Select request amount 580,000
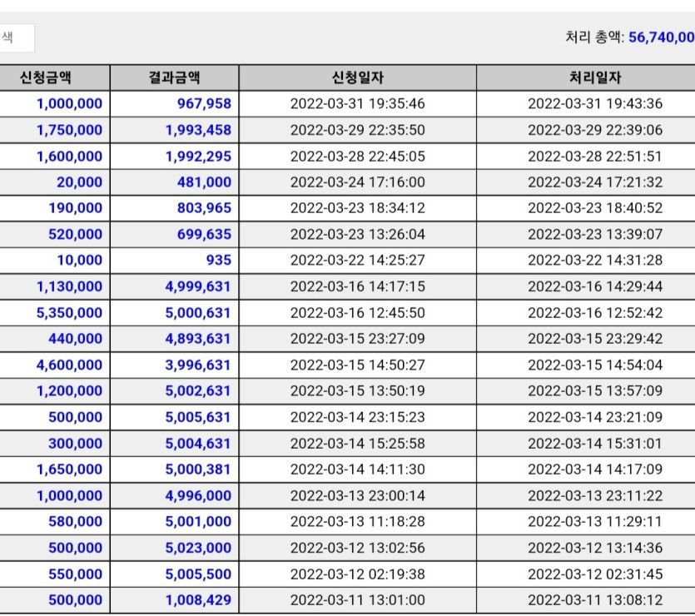 76,522
